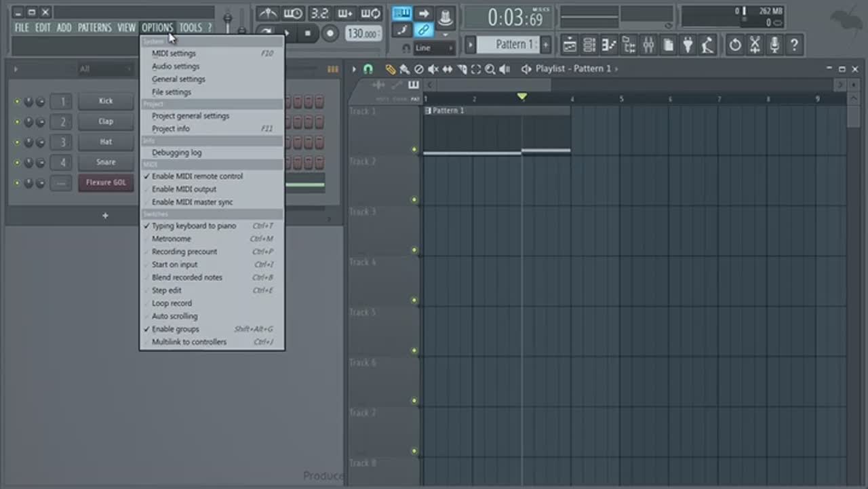The image size is (868, 489).
Task: Click the Playlist view icon
Action: (570, 45)
